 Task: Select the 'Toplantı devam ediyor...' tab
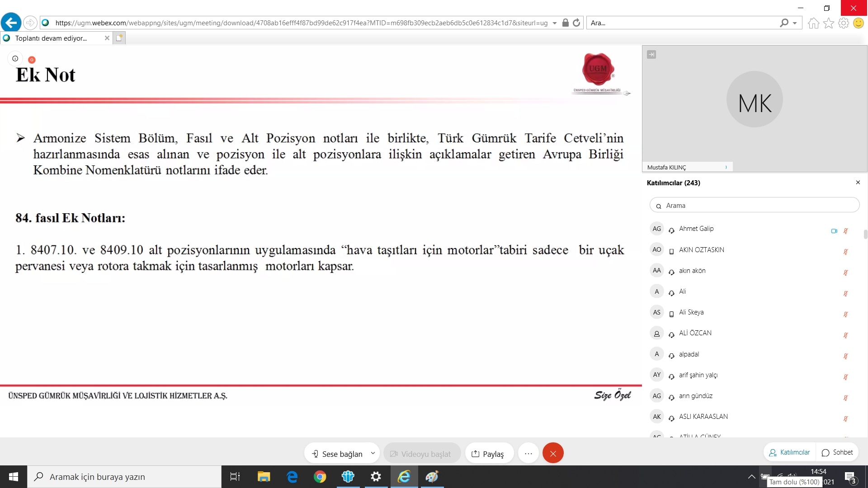[51, 38]
